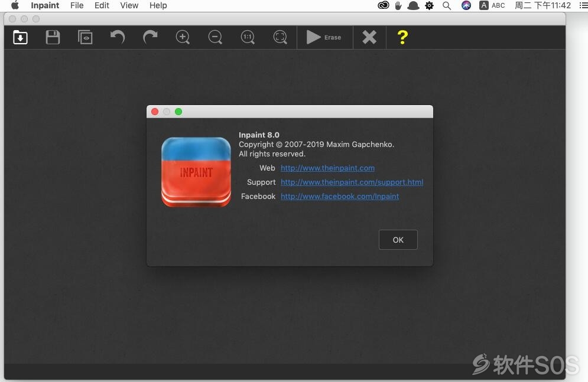Open the Apple menu

pos(15,5)
